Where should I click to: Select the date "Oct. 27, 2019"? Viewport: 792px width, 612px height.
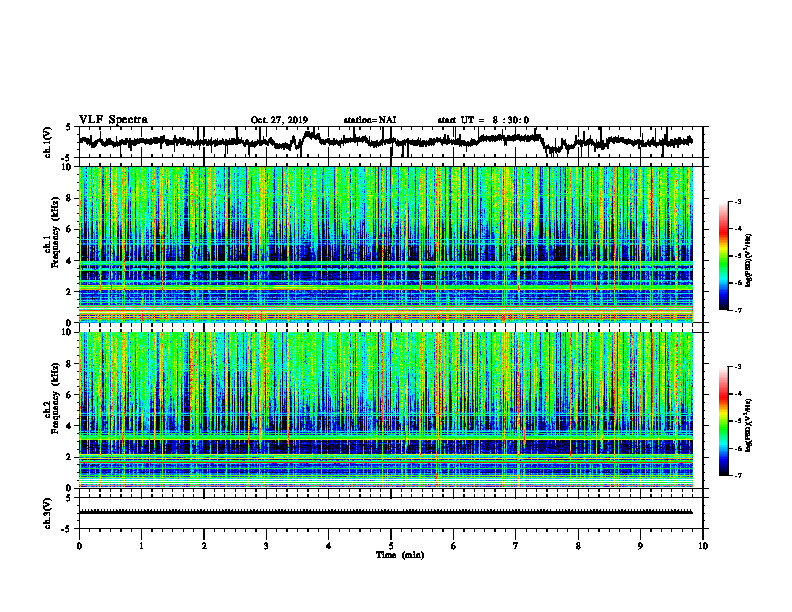[x=279, y=120]
